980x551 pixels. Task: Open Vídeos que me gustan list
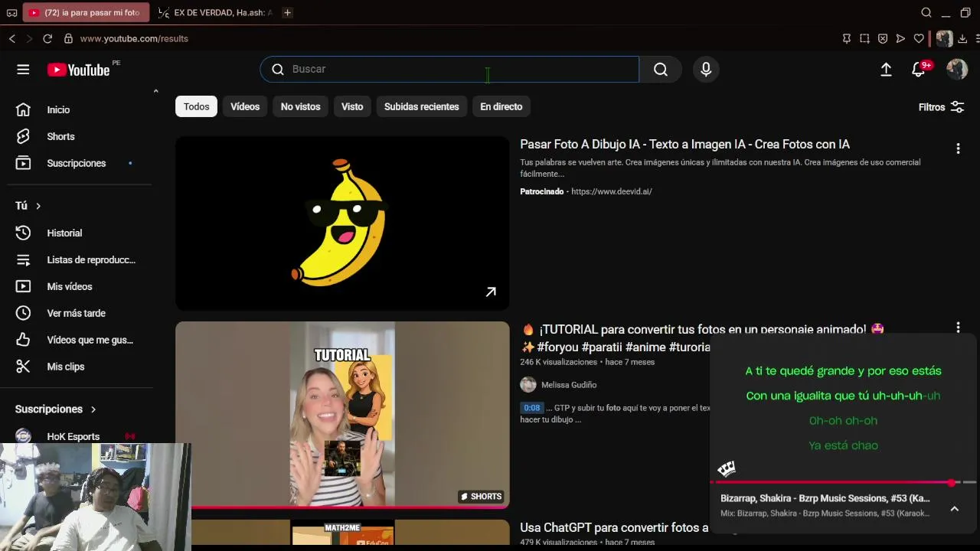click(90, 341)
